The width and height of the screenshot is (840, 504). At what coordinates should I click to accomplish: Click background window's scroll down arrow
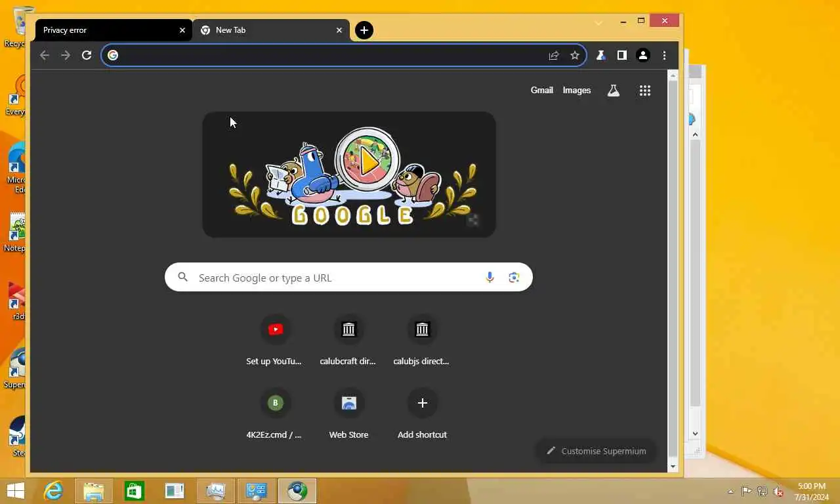point(695,433)
